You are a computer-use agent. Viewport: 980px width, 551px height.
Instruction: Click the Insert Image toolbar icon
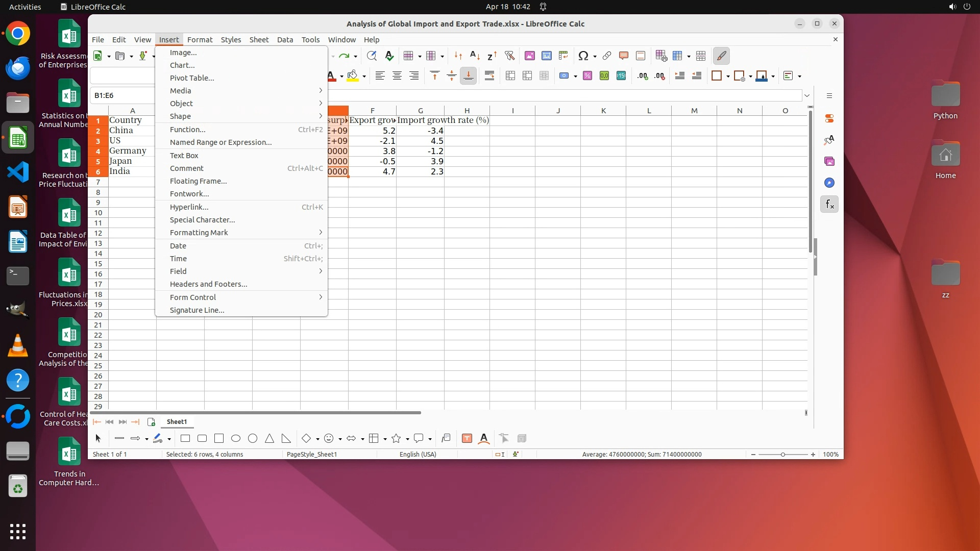(x=530, y=56)
